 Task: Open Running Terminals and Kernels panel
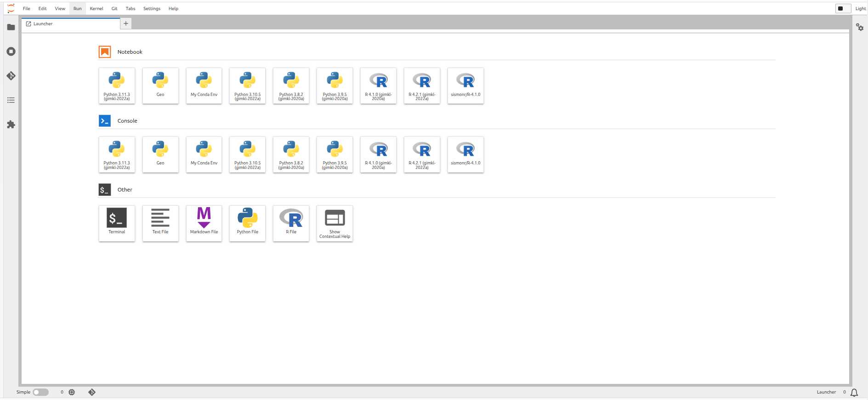(11, 51)
